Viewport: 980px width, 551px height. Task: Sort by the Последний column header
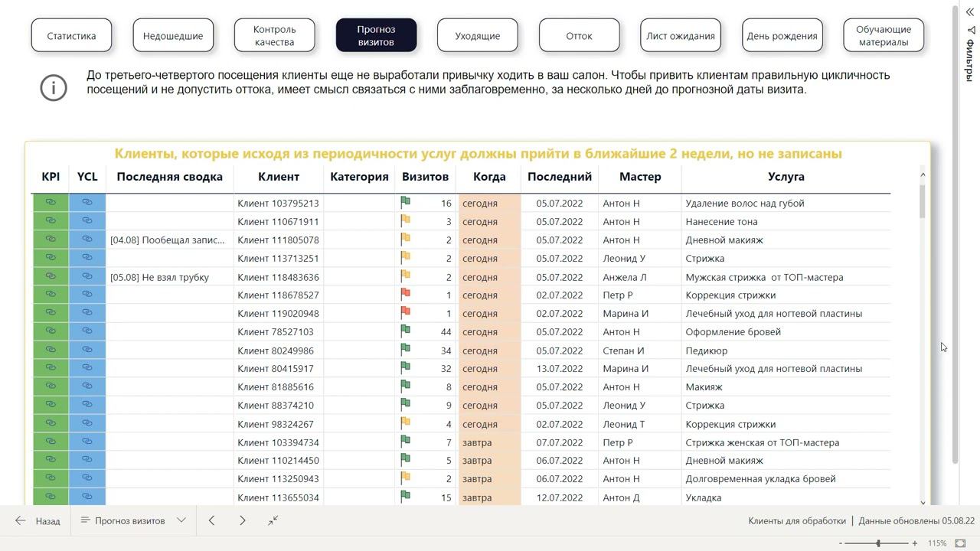tap(560, 177)
